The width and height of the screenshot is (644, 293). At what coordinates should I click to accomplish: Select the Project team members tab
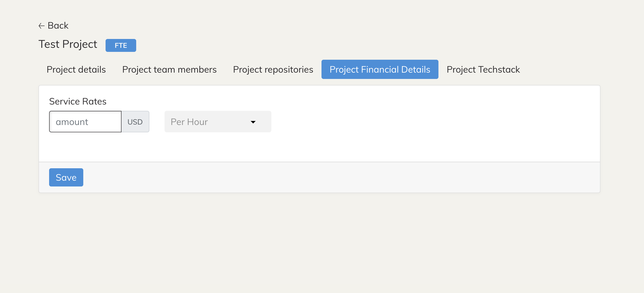tap(169, 69)
